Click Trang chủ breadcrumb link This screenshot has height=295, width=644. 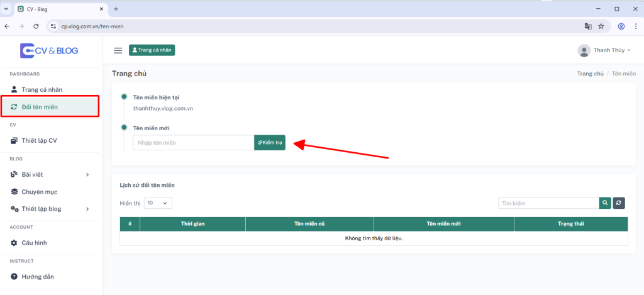[590, 74]
